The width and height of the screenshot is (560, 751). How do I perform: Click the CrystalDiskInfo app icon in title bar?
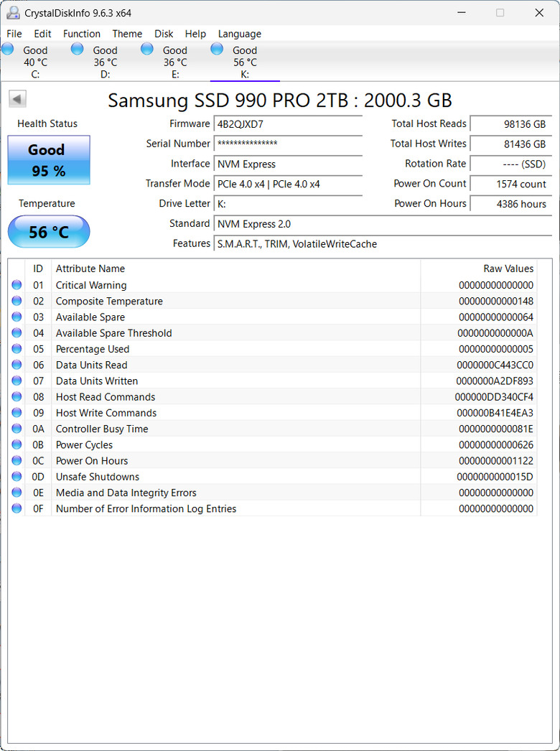(13, 13)
